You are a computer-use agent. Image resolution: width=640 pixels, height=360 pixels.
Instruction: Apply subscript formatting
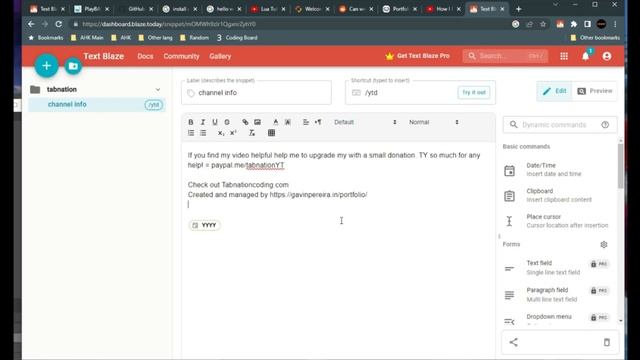(221, 133)
